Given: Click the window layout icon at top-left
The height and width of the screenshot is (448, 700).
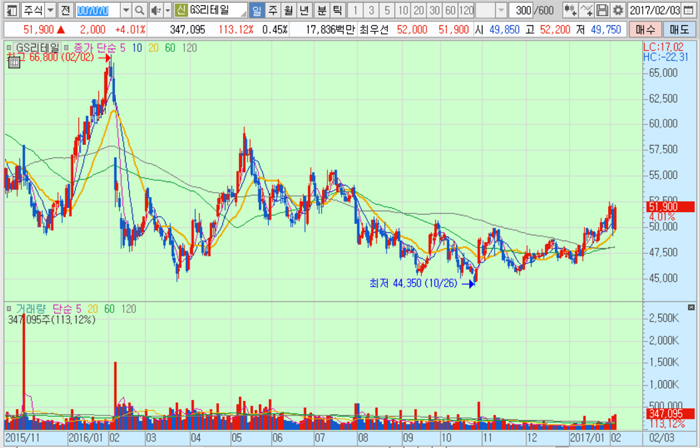Looking at the screenshot, I should [x=9, y=10].
